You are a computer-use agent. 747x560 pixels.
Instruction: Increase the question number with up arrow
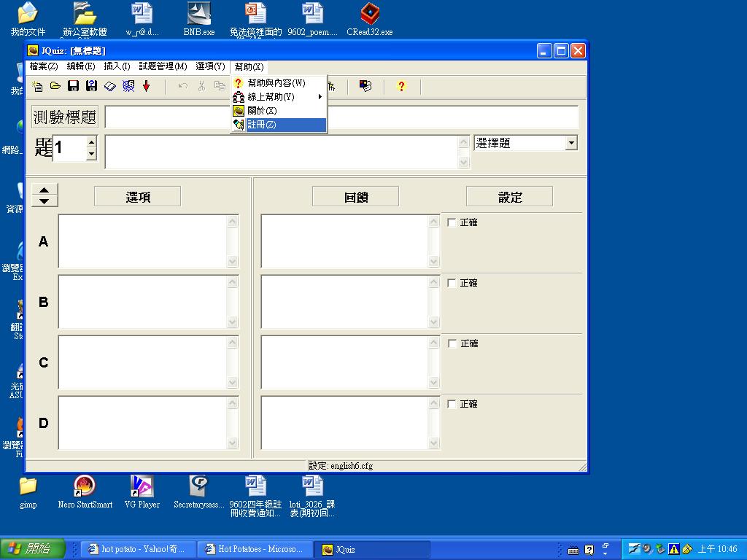(x=91, y=141)
